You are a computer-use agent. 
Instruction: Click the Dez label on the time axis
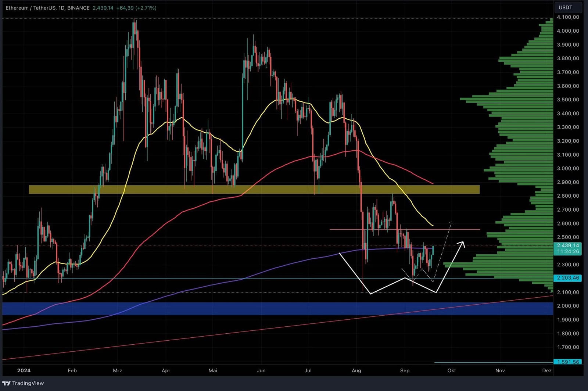547,370
